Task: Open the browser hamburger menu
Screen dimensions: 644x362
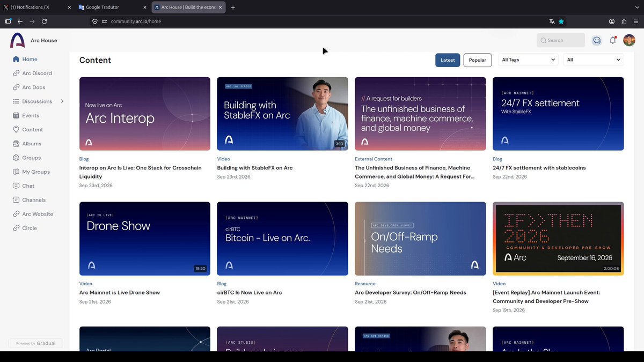Action: tap(636, 21)
